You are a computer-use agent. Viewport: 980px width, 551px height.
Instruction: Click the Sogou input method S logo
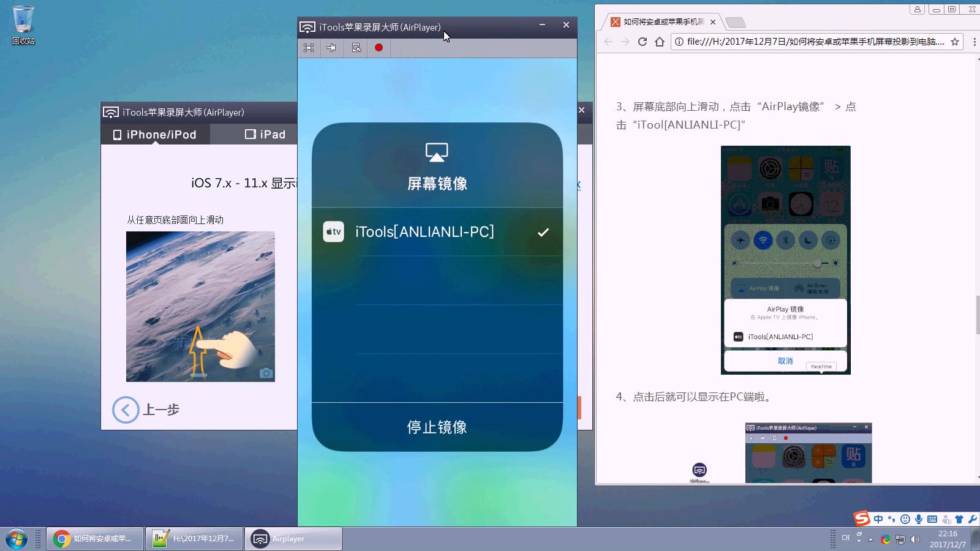[862, 519]
